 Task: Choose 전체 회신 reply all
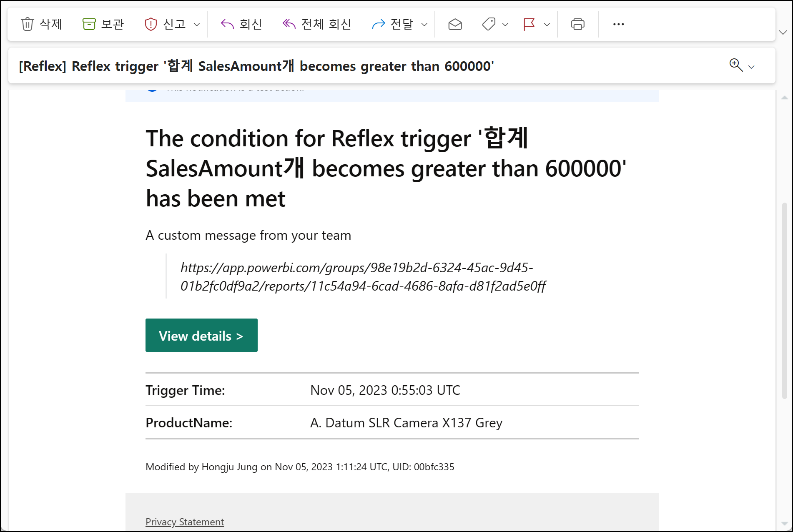316,24
